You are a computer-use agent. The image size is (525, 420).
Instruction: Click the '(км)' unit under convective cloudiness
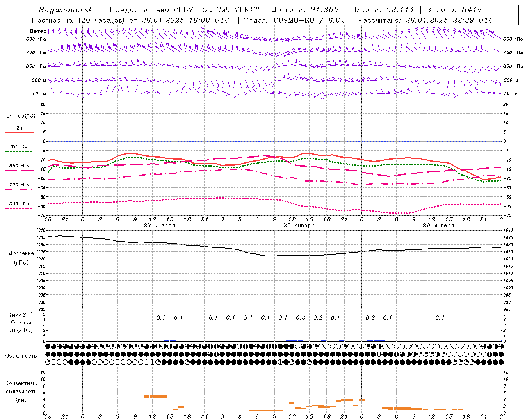(21, 399)
